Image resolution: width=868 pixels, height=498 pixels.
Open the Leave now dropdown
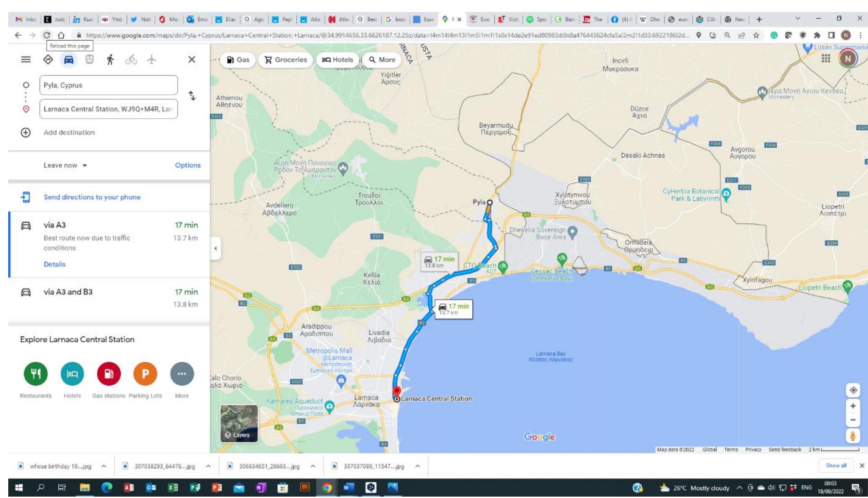click(65, 165)
